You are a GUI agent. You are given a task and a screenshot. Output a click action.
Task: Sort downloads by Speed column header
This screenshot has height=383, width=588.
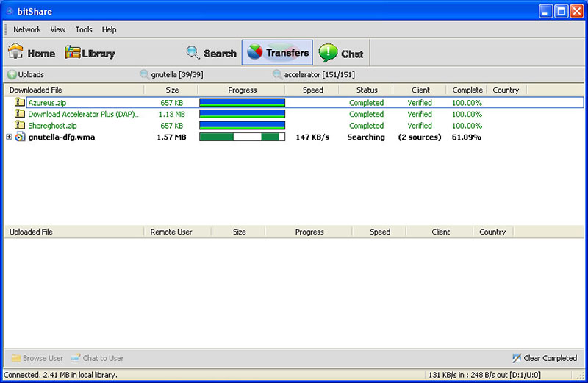pos(312,90)
